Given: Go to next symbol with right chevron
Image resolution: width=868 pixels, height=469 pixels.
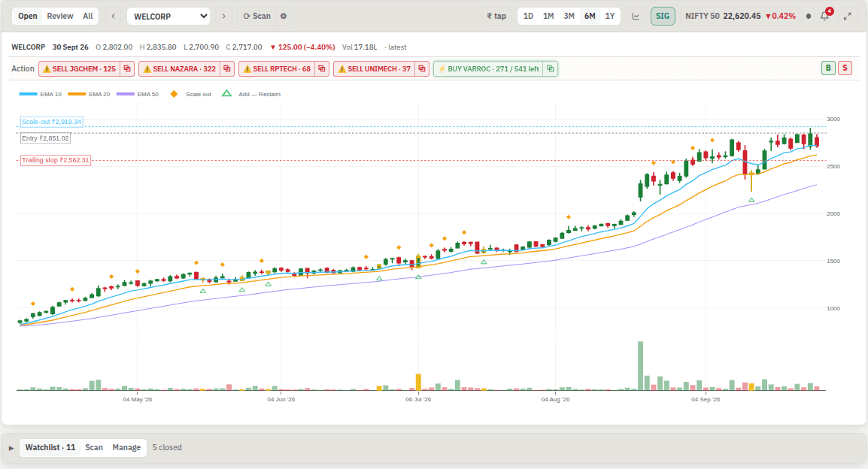Looking at the screenshot, I should click(x=223, y=16).
